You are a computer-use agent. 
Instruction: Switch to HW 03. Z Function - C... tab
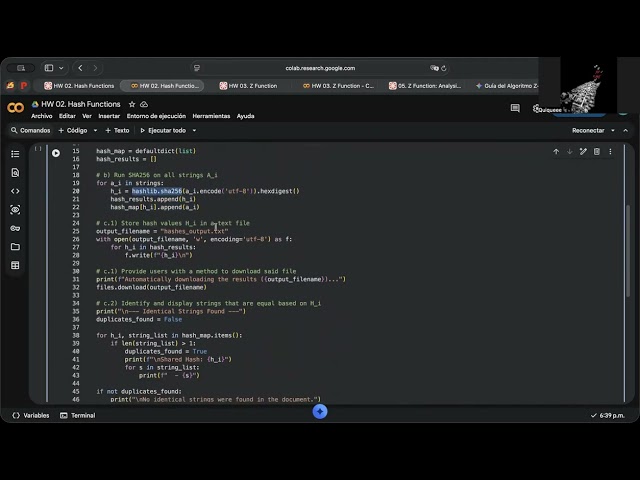click(x=338, y=86)
